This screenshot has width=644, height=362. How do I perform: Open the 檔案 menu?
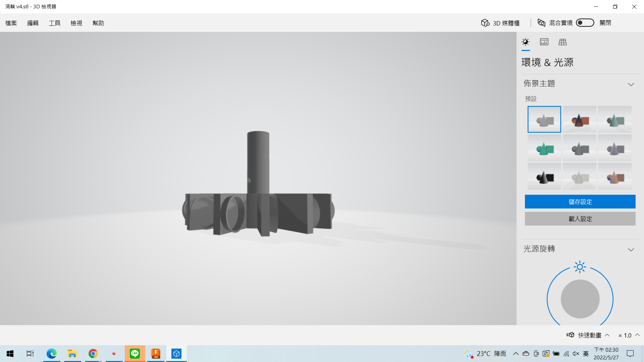(11, 23)
